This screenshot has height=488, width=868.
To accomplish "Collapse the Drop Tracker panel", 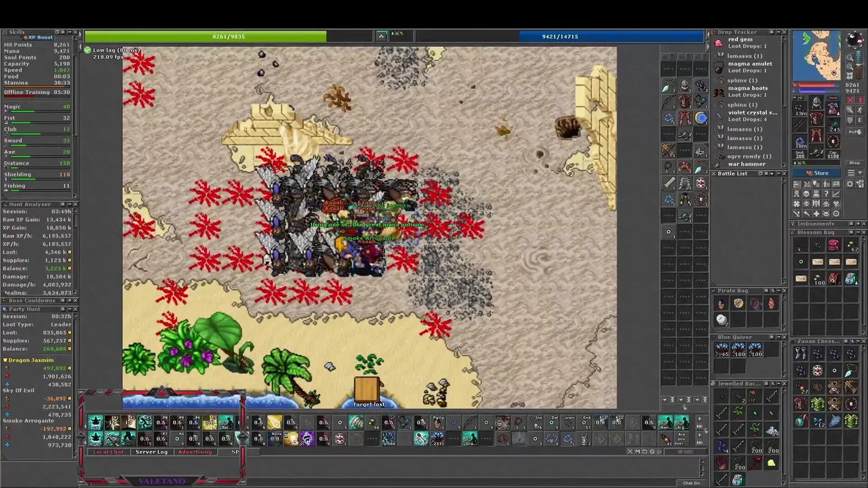I will tap(778, 32).
